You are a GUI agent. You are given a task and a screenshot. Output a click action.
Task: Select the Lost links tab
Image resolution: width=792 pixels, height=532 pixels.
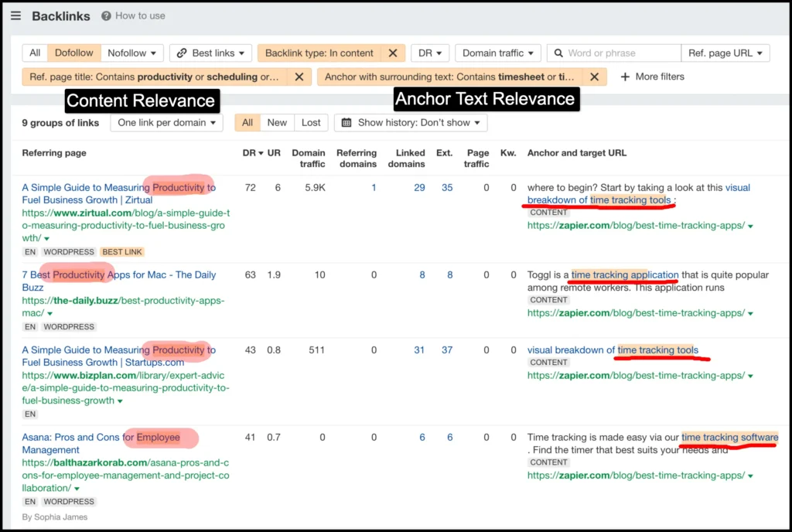(311, 123)
